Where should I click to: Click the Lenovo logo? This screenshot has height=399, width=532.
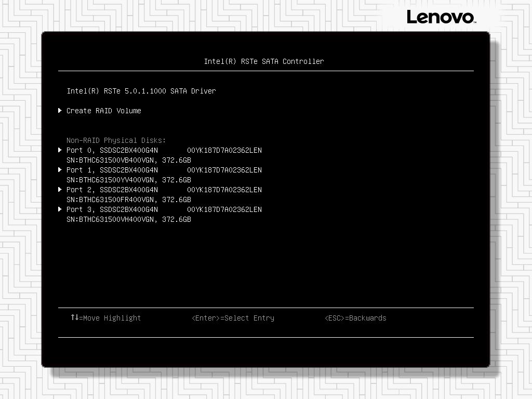click(441, 17)
